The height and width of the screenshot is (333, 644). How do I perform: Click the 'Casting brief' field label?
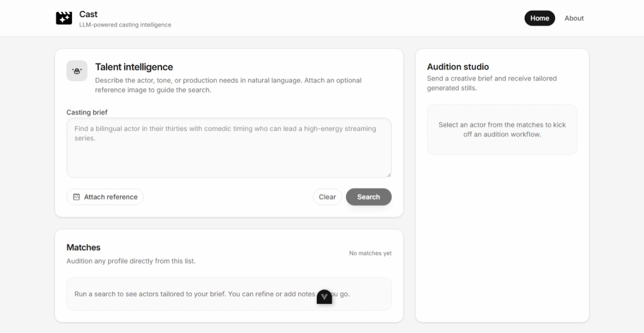[87, 112]
